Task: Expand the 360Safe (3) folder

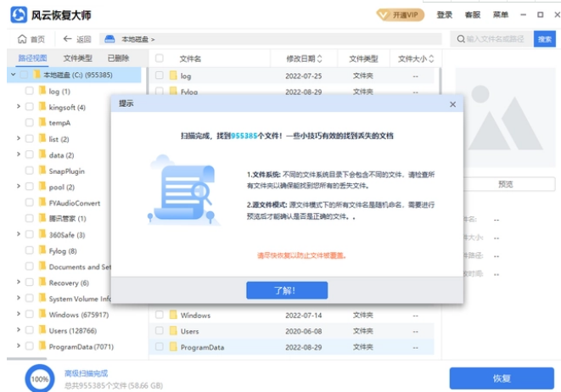Action: pyautogui.click(x=18, y=234)
